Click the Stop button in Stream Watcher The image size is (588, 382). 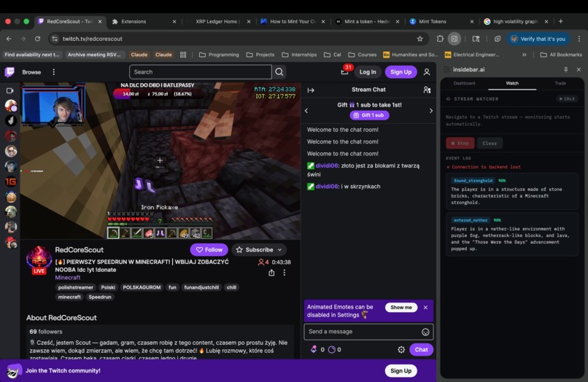pos(460,143)
